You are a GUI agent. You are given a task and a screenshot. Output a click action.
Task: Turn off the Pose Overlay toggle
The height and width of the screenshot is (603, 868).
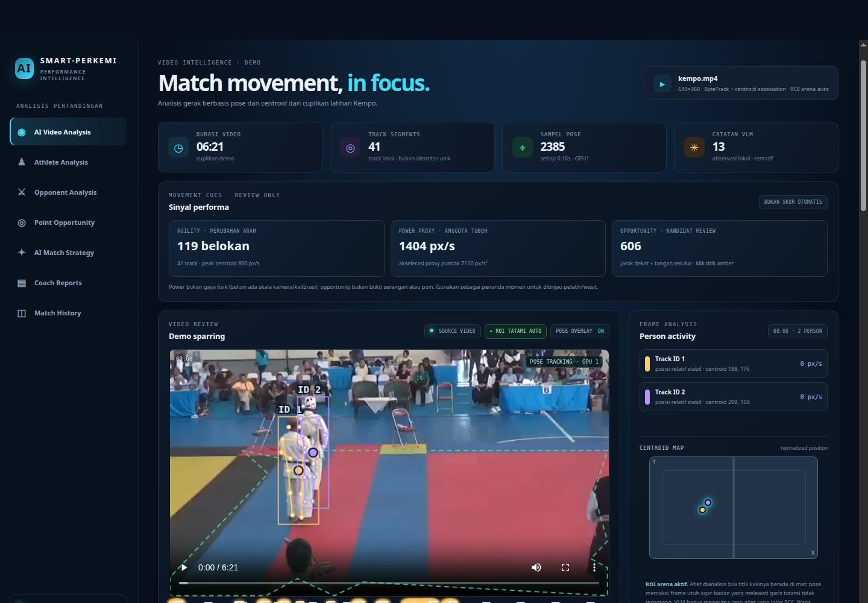(580, 331)
